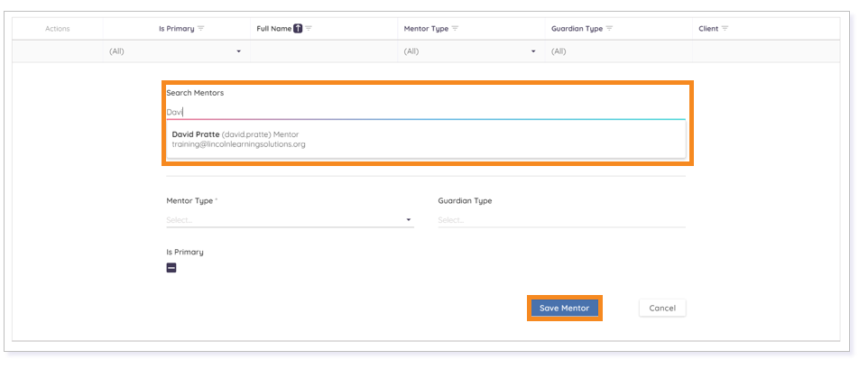Screen dimensions: 868x369
Task: Open Full Name column filter icon
Action: click(309, 29)
